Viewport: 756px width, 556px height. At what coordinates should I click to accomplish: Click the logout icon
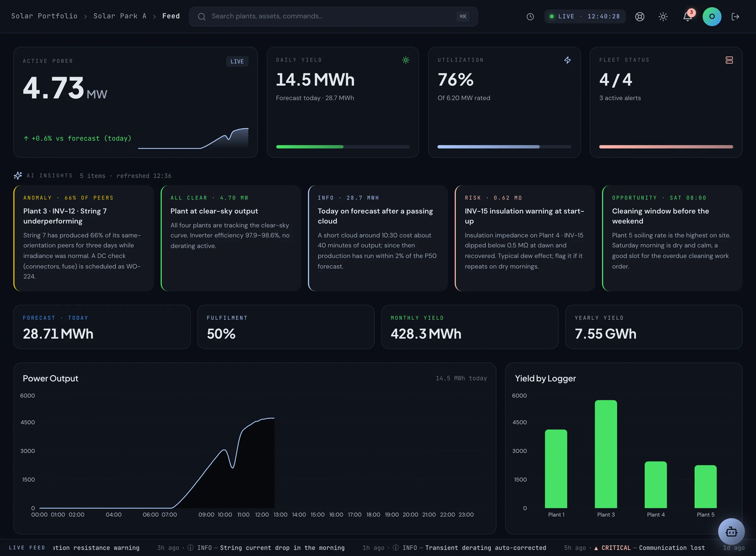[735, 16]
